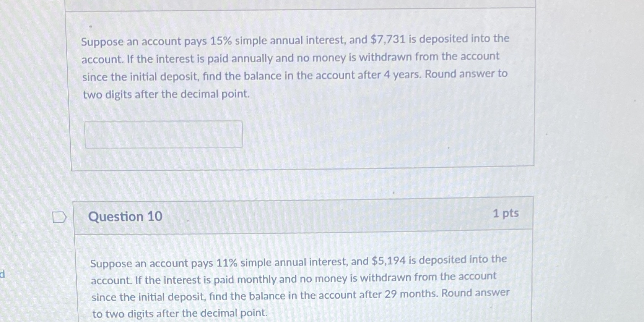Flag Question 10 using the flag icon

pyautogui.click(x=59, y=218)
